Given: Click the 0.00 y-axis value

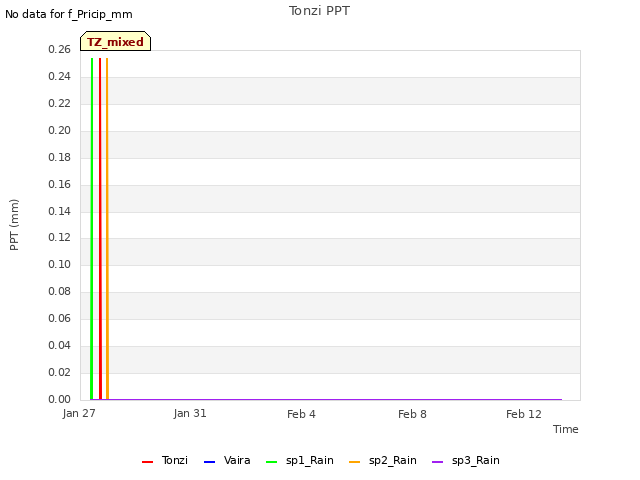Looking at the screenshot, I should pyautogui.click(x=59, y=399).
